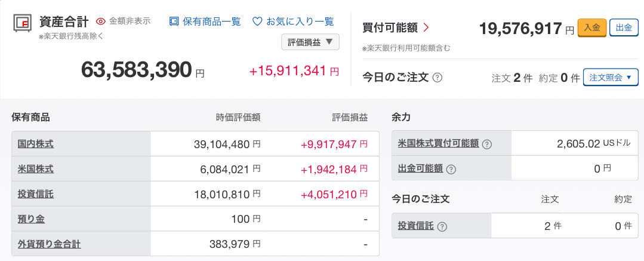Open the 投資信託 holdings link in 保有商品
Viewport: 644px width, 261px height.
coord(36,194)
